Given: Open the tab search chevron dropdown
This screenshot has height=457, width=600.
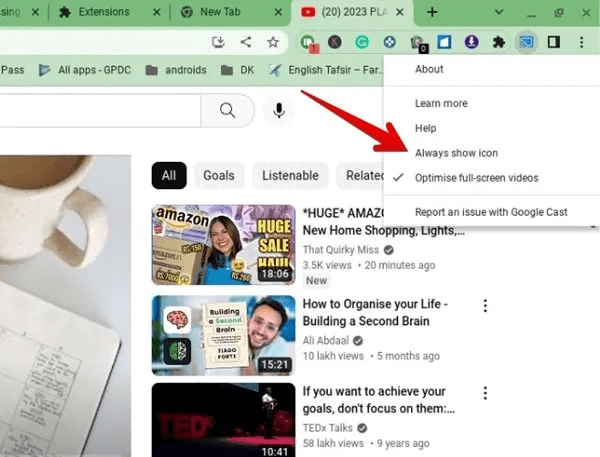Looking at the screenshot, I should pos(499,12).
